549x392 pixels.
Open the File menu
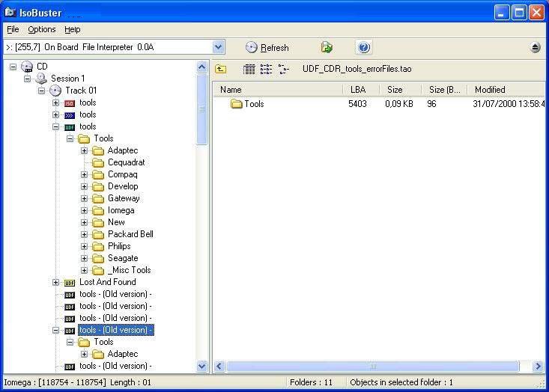(x=13, y=29)
